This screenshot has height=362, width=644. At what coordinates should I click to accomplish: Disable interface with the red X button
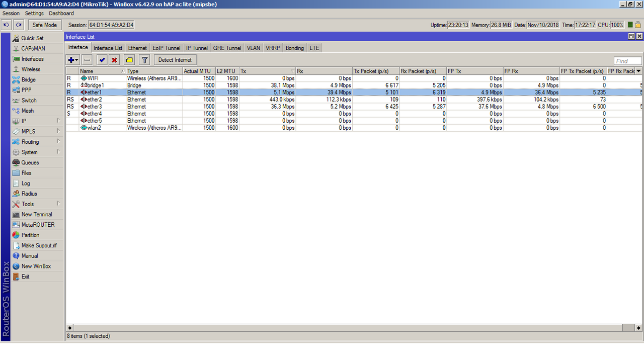point(114,60)
